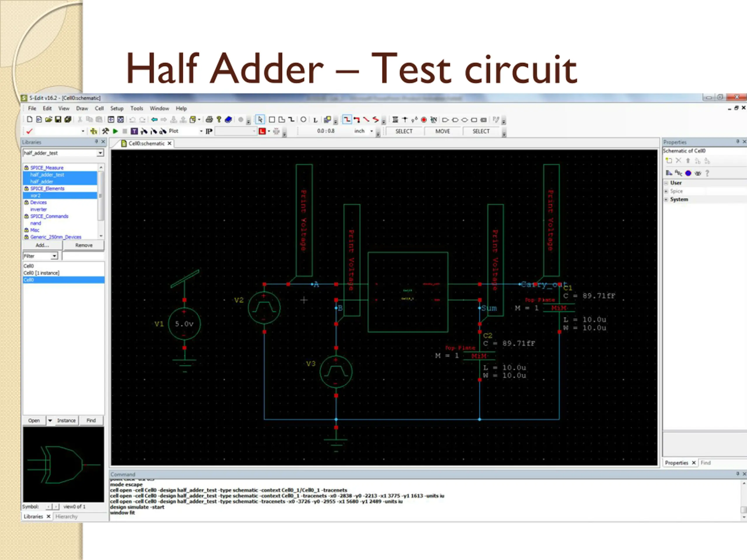Open the inch units dropdown

371,131
